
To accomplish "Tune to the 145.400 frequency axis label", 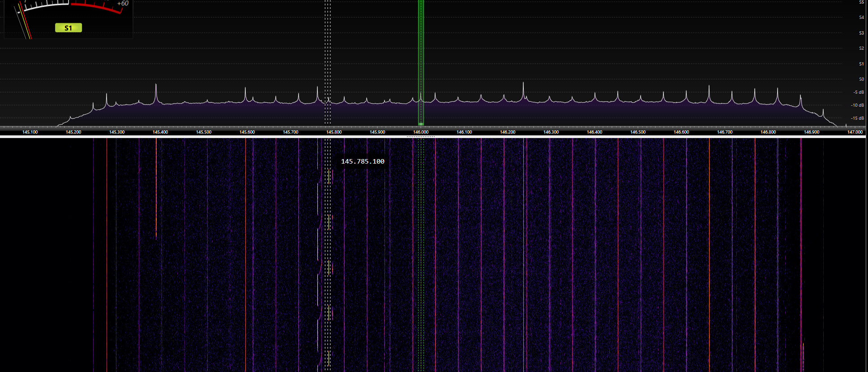I will pyautogui.click(x=160, y=132).
